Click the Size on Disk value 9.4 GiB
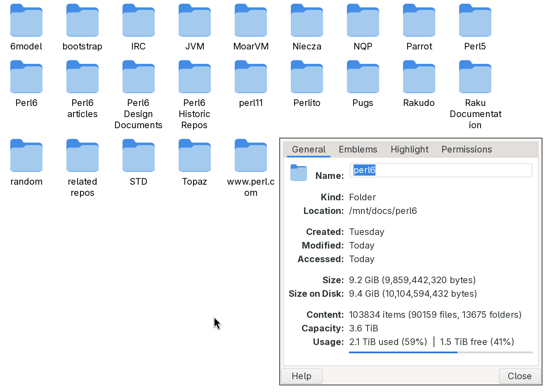The width and height of the screenshot is (547, 392). 413,294
